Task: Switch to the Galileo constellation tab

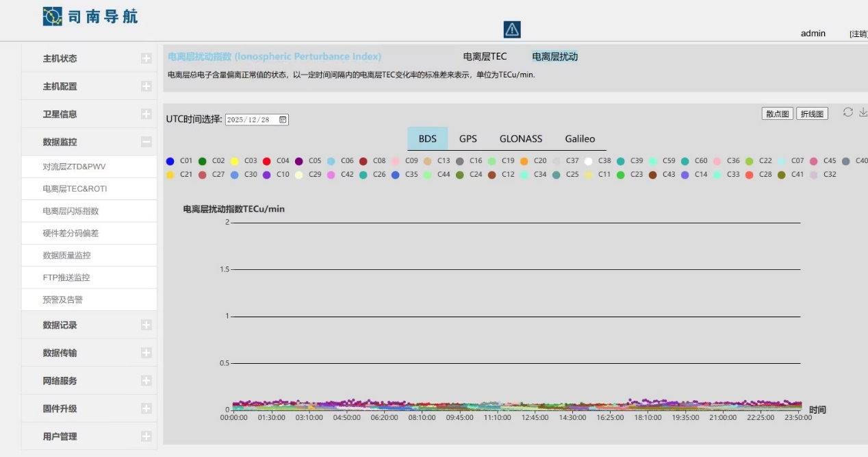Action: tap(580, 138)
